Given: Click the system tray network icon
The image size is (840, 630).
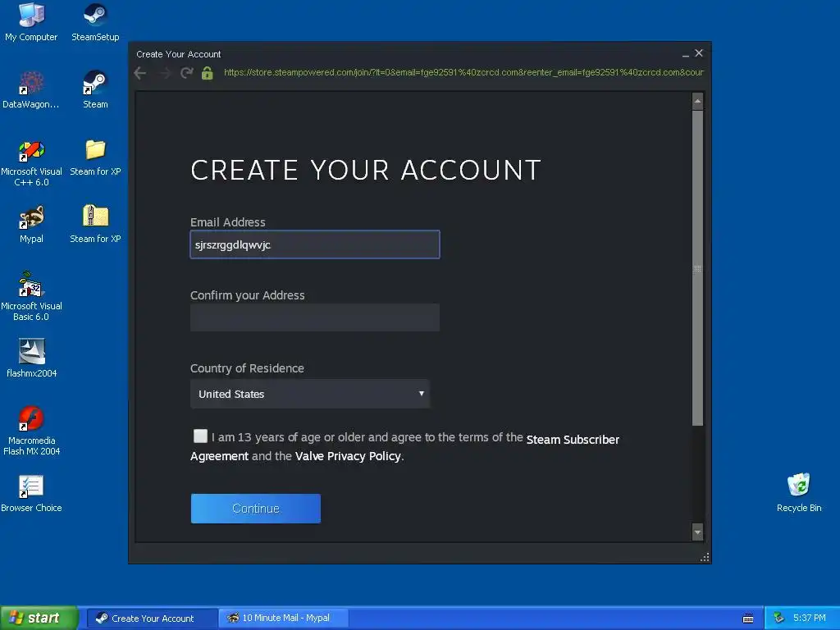Looking at the screenshot, I should coord(779,619).
